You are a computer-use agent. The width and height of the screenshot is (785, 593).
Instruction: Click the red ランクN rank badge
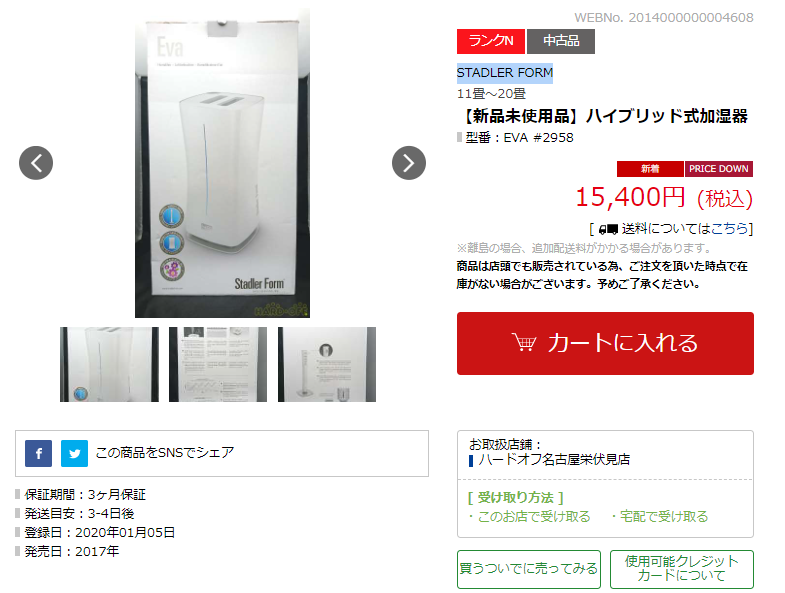(491, 41)
